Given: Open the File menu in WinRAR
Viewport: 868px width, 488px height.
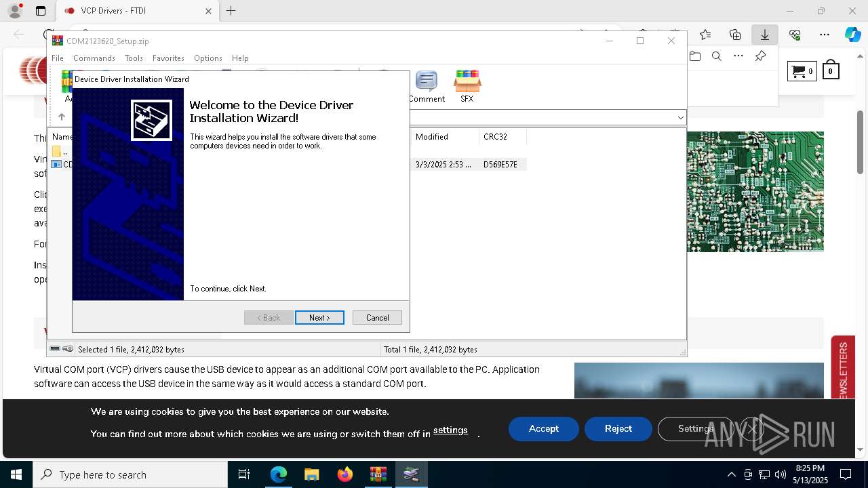Looking at the screenshot, I should click(x=58, y=58).
